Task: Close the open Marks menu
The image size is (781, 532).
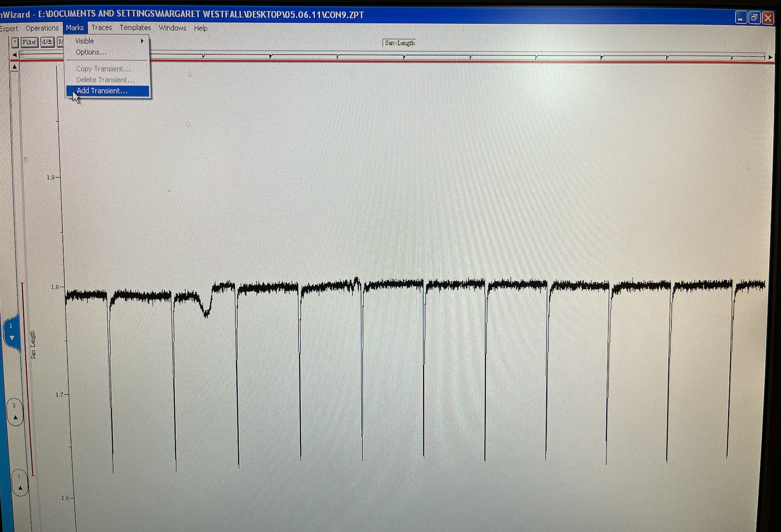Action: coord(75,28)
